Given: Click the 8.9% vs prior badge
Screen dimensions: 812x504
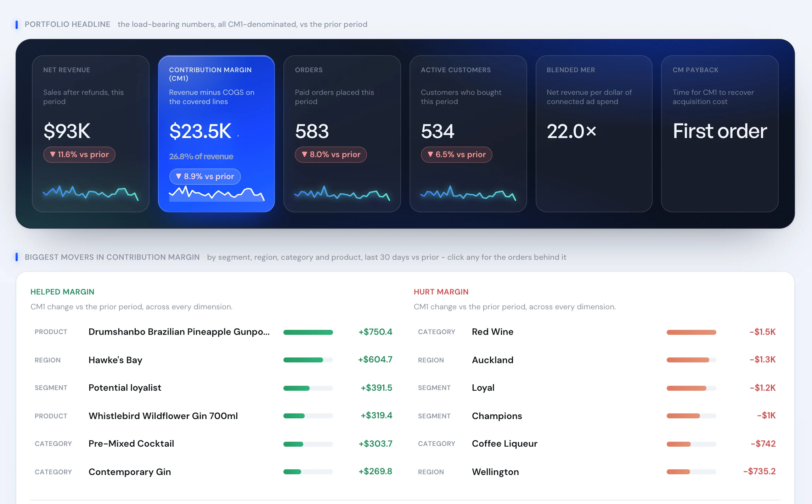Looking at the screenshot, I should click(205, 177).
